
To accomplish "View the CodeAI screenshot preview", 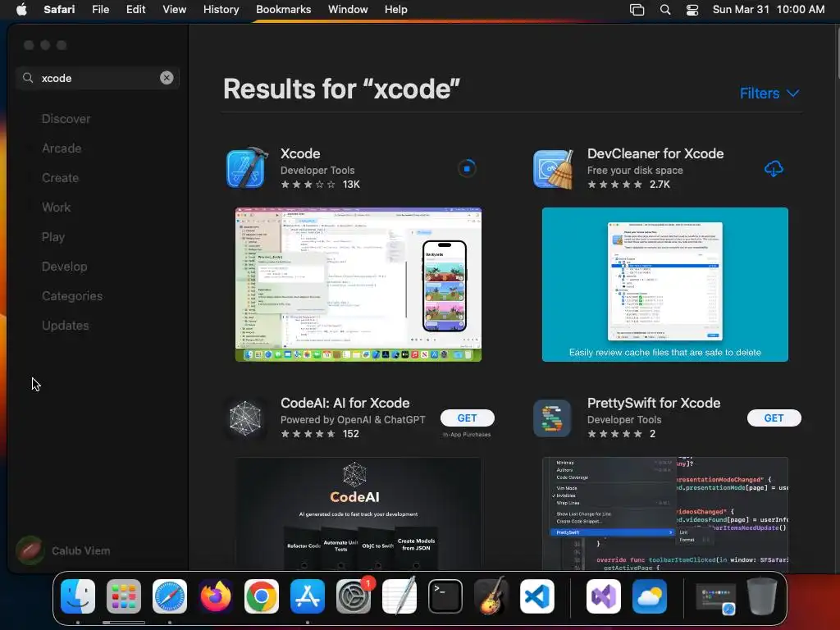I will click(x=358, y=514).
